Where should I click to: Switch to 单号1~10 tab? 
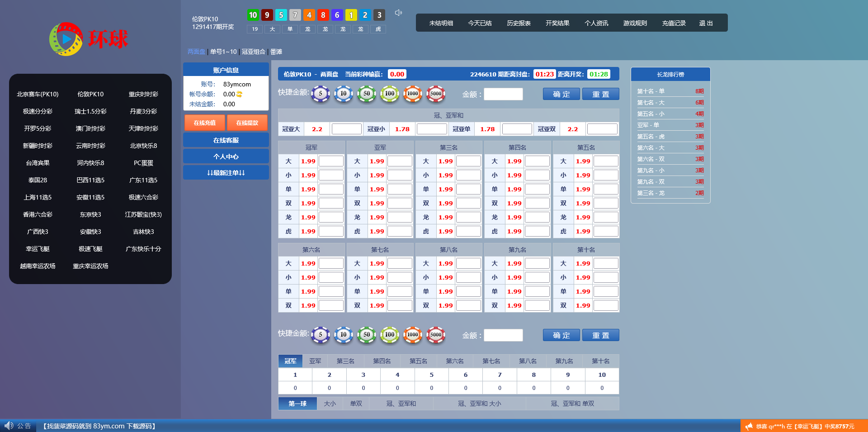pos(223,52)
